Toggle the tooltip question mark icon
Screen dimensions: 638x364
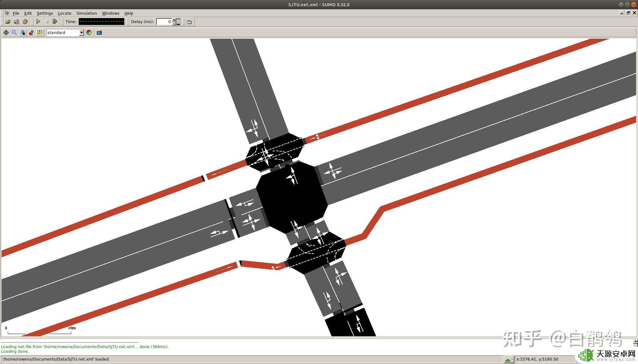(x=31, y=32)
